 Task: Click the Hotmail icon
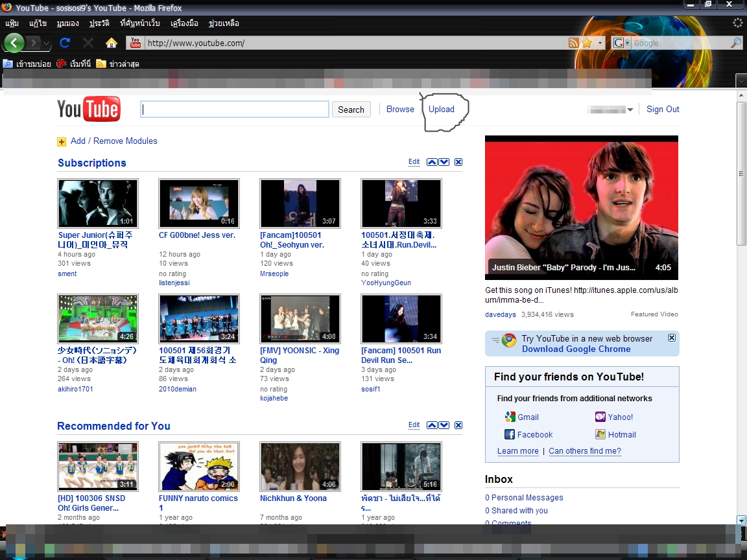(600, 434)
